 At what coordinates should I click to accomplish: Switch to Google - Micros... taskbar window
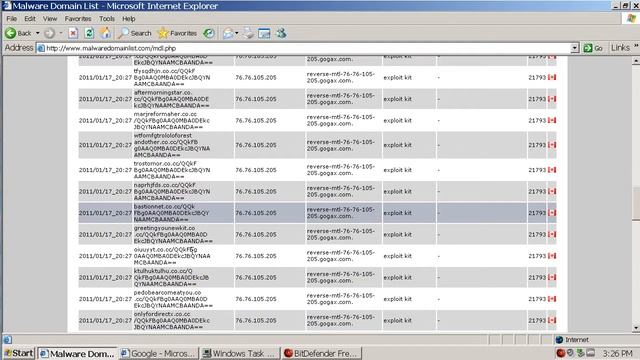click(x=159, y=353)
